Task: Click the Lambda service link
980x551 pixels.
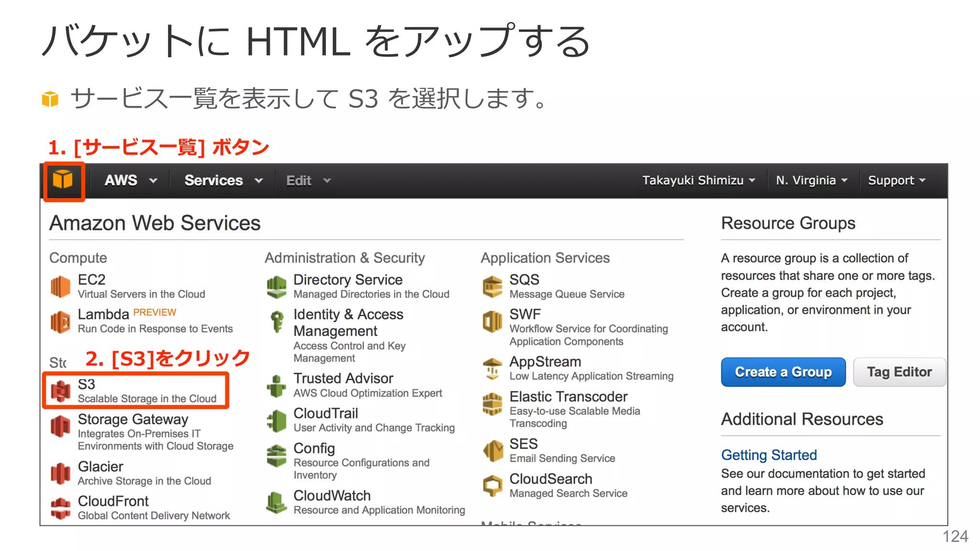Action: pos(103,314)
